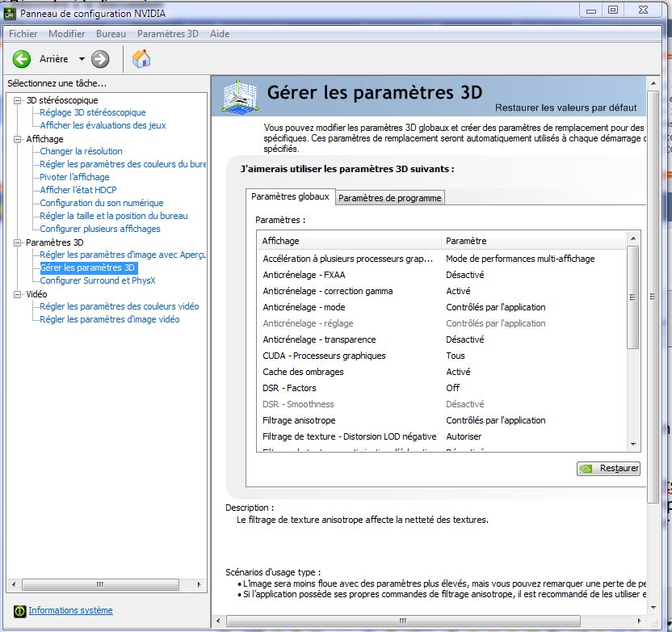The image size is (672, 632).
Task: Open Back history dropdown arrow
Action: tap(82, 59)
